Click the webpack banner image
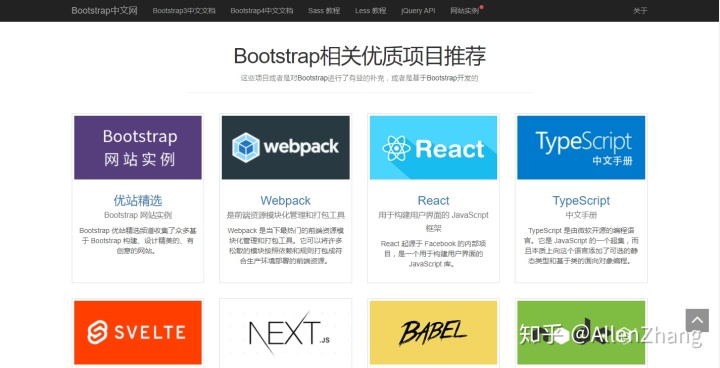The image size is (720, 368). tap(286, 147)
